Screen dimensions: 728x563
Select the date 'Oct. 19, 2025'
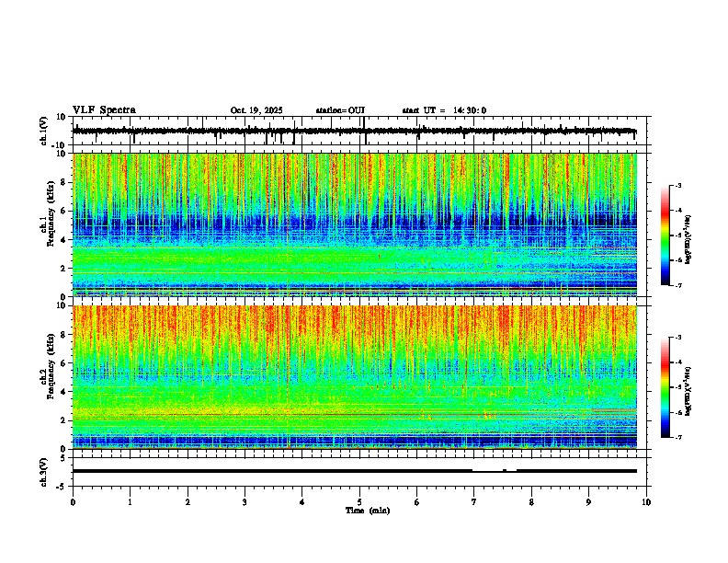click(x=256, y=110)
